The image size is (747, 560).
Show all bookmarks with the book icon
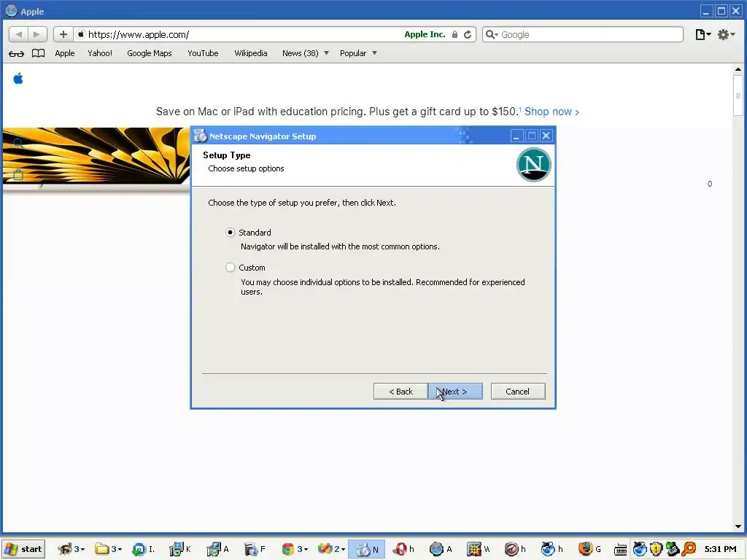click(38, 53)
